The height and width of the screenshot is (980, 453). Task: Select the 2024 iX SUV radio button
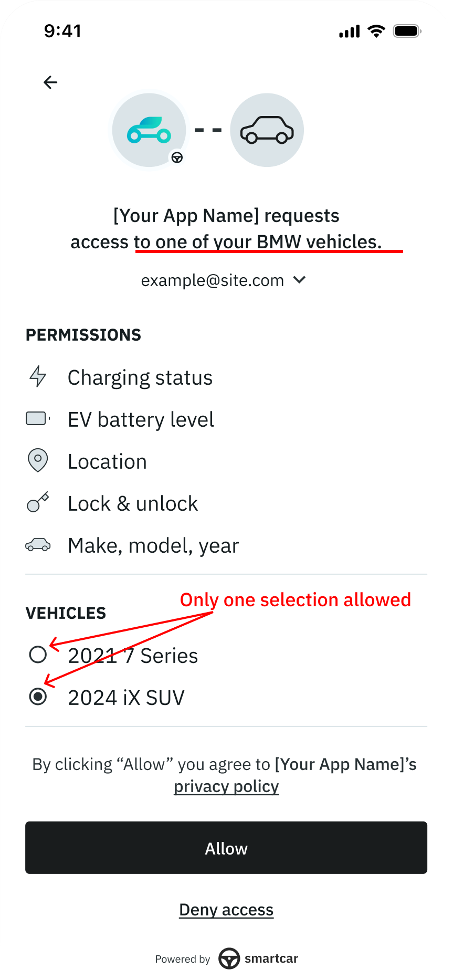pyautogui.click(x=38, y=697)
